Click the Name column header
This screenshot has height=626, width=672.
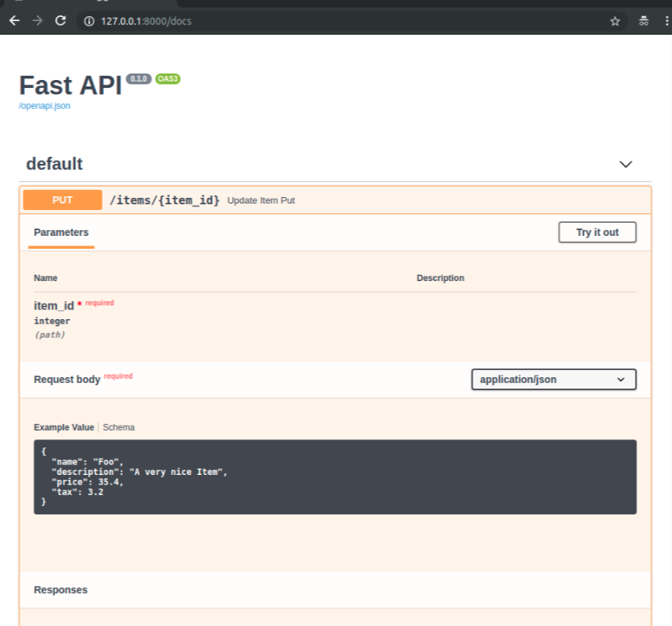click(x=45, y=278)
